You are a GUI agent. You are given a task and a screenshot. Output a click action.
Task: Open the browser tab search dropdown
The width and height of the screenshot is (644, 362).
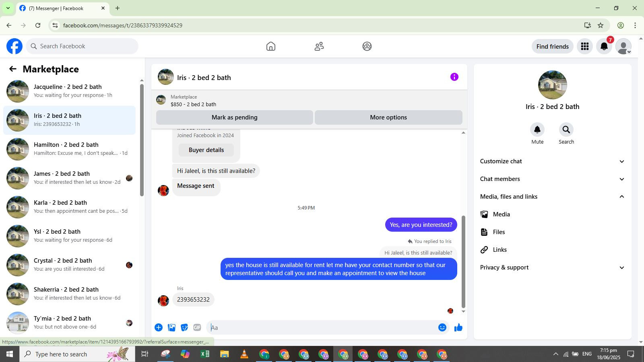coord(8,8)
